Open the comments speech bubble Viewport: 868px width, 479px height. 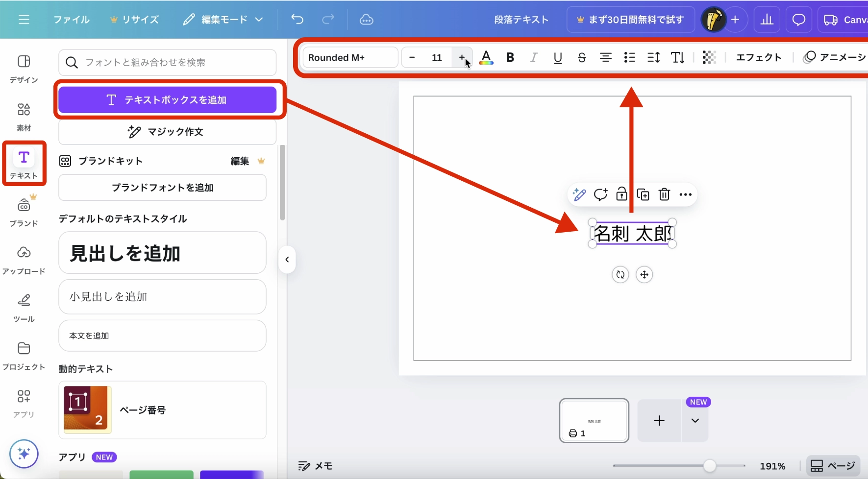(799, 20)
